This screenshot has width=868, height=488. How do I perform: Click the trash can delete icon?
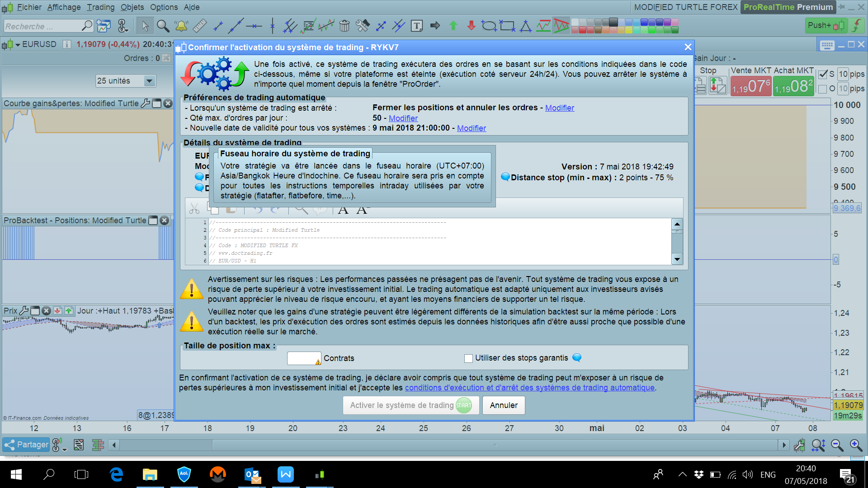pos(344,26)
